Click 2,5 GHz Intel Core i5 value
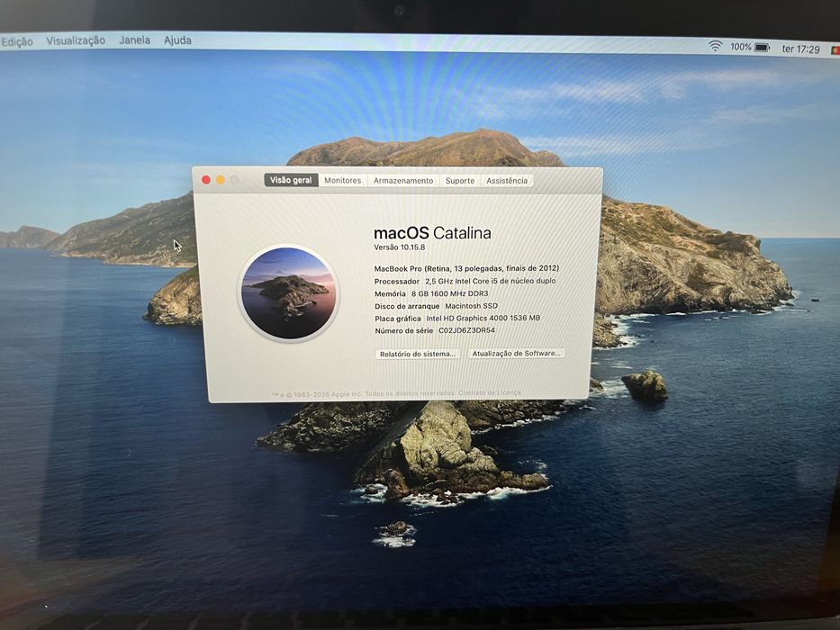Image resolution: width=840 pixels, height=630 pixels. pyautogui.click(x=490, y=281)
